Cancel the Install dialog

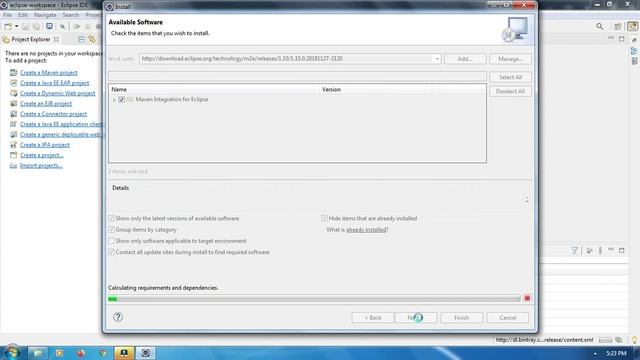tap(508, 318)
